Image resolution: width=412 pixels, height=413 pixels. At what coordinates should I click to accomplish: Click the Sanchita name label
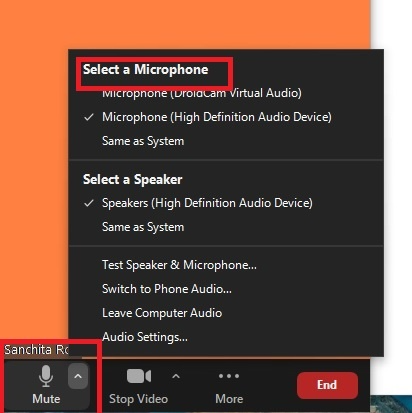[x=36, y=350]
